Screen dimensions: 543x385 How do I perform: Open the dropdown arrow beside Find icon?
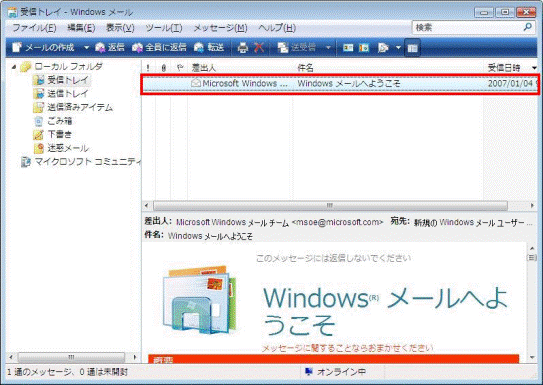(x=398, y=47)
